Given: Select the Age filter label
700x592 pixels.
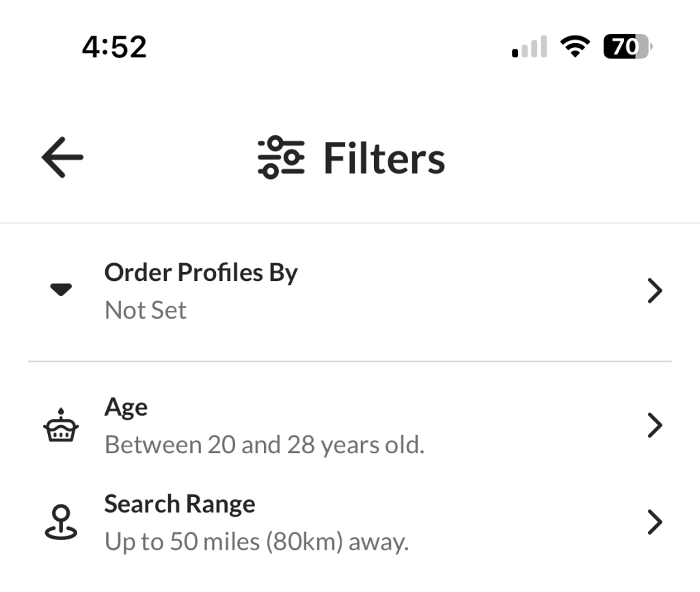Looking at the screenshot, I should (x=126, y=407).
